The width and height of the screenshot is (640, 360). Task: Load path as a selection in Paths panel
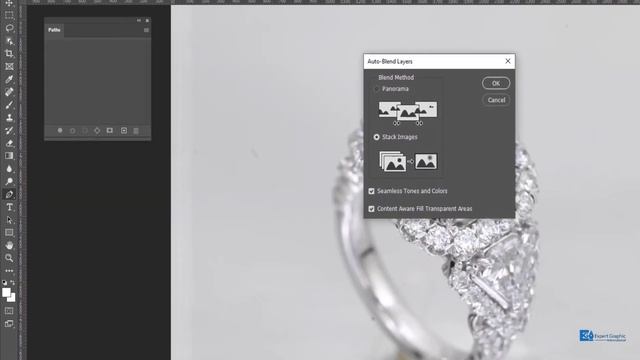(x=85, y=131)
